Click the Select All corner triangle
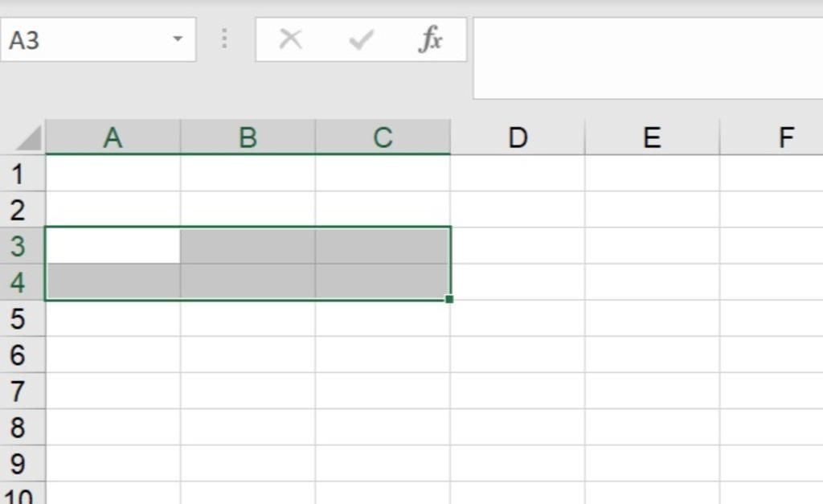The height and width of the screenshot is (504, 823). point(29,138)
